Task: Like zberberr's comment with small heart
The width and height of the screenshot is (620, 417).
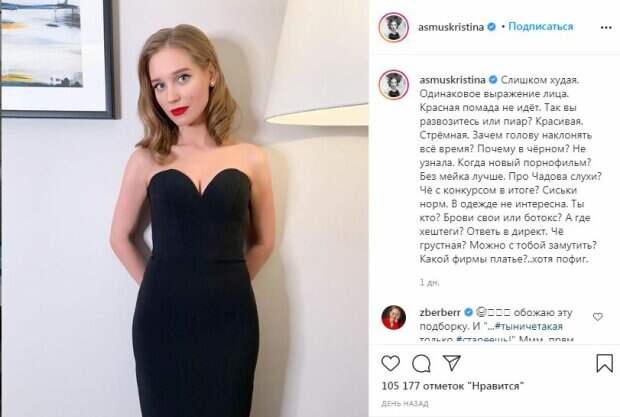Action: pos(597,317)
